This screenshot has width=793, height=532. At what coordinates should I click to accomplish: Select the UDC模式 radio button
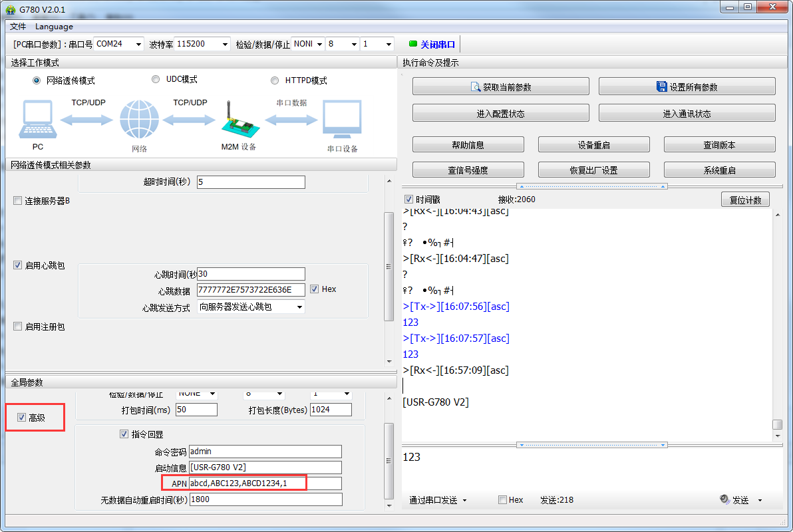tap(156, 79)
